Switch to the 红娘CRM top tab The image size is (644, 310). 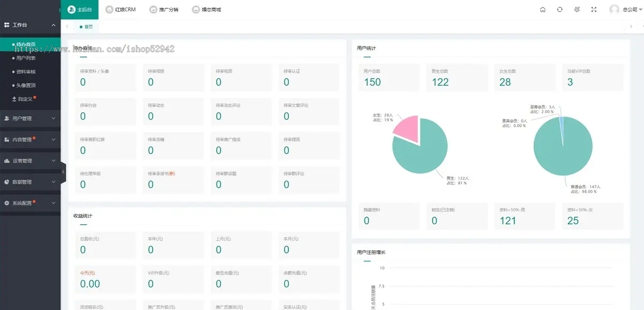[121, 10]
